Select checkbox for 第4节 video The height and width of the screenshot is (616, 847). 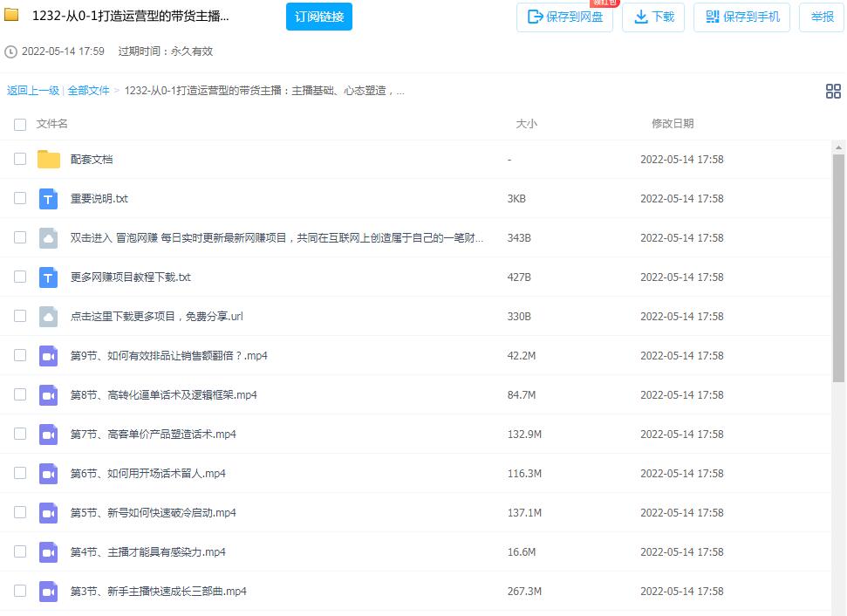click(x=20, y=551)
